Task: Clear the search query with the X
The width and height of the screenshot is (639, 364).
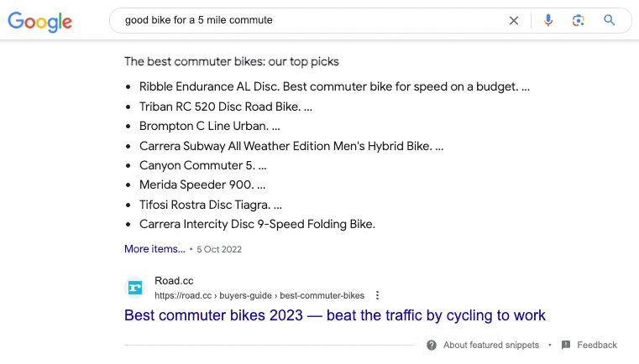Action: click(x=514, y=20)
